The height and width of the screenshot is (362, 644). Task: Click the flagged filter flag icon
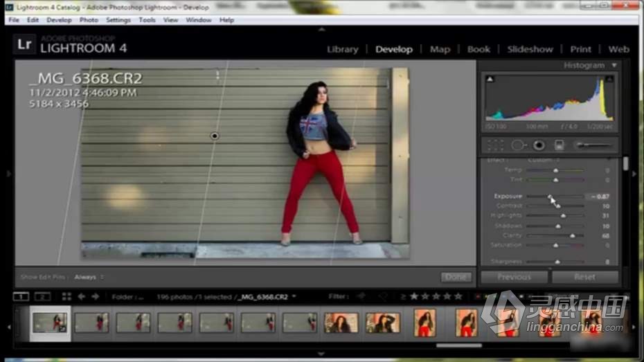tap(362, 296)
